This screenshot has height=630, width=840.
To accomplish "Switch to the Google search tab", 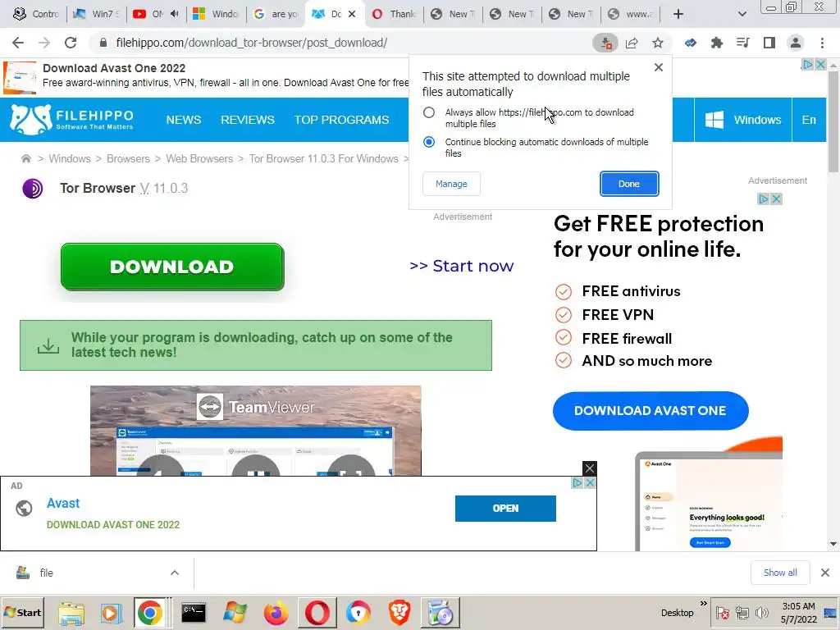I will point(276,14).
